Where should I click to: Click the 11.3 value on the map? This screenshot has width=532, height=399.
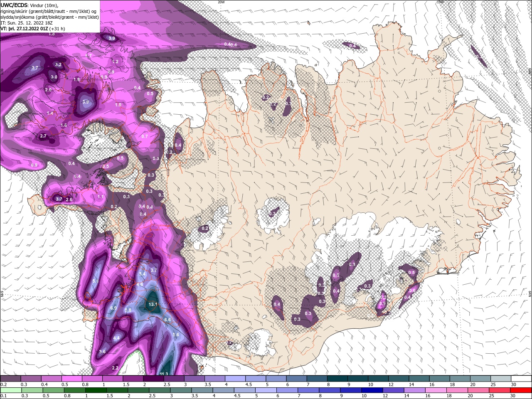click(x=164, y=374)
